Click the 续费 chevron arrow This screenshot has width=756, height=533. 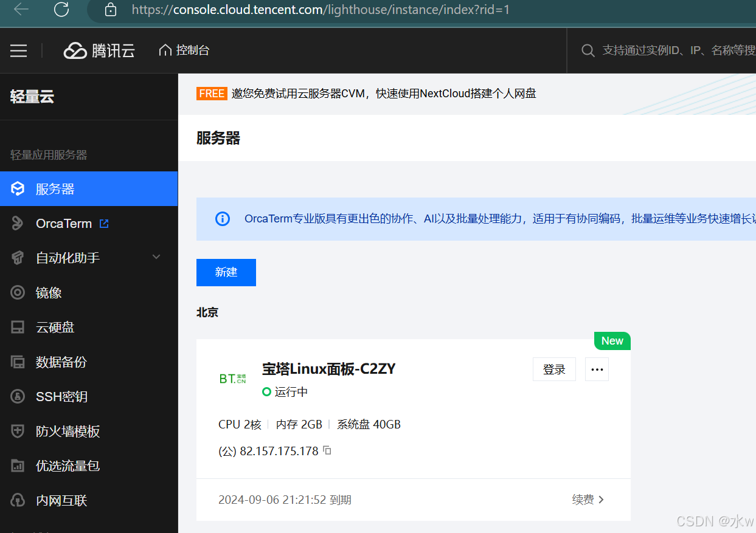point(602,500)
